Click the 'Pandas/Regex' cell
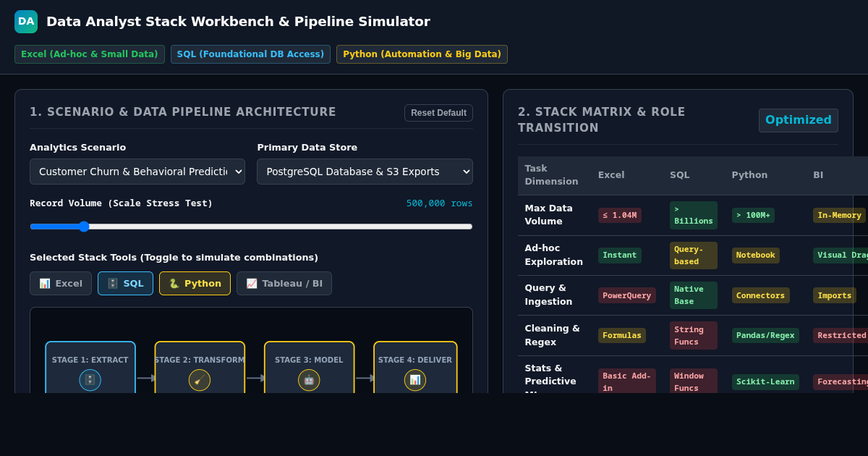The image size is (868, 456). pos(765,336)
